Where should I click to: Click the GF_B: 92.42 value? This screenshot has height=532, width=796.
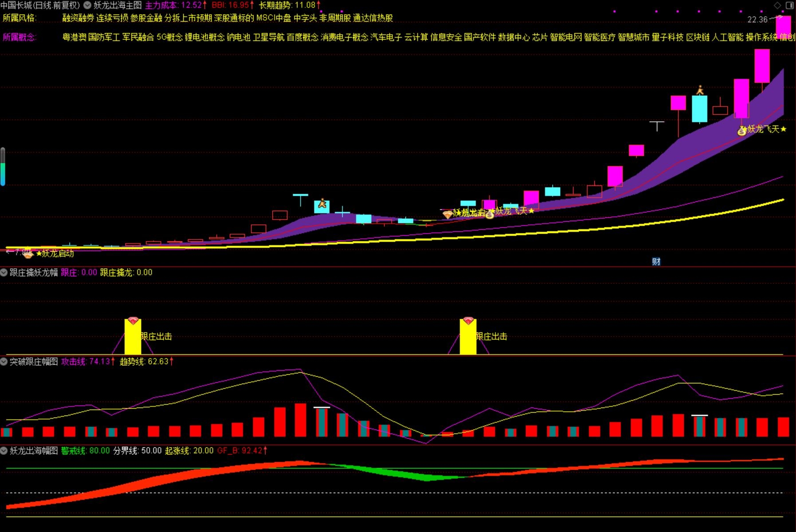pos(242,451)
